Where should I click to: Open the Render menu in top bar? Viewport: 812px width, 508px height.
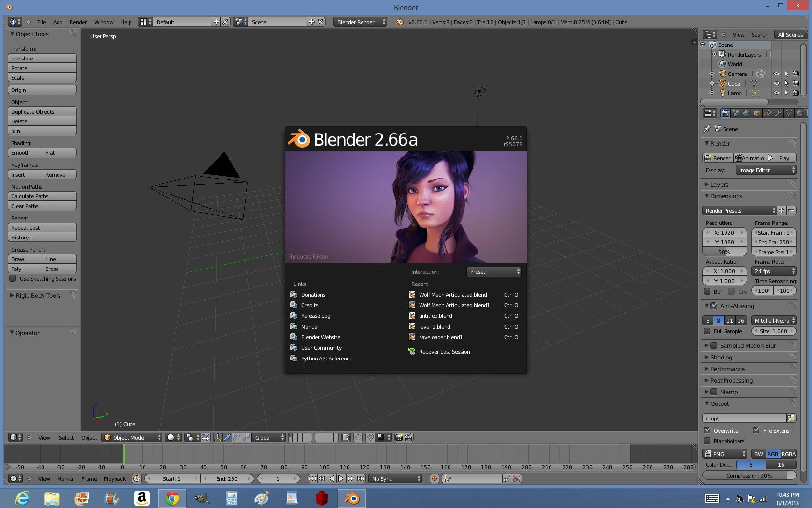pyautogui.click(x=78, y=22)
